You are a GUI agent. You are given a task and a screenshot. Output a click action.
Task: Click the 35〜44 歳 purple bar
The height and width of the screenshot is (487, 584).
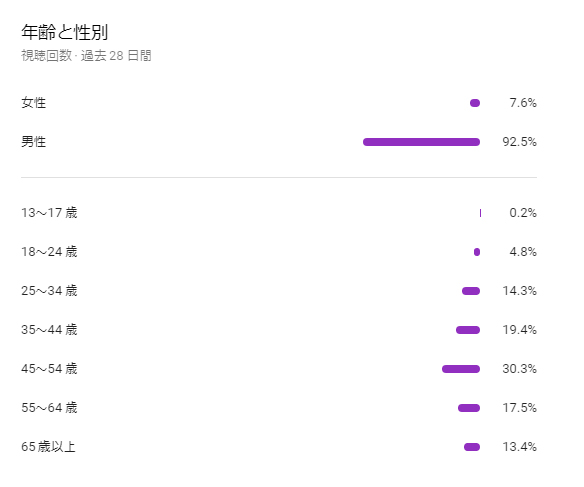pos(468,330)
